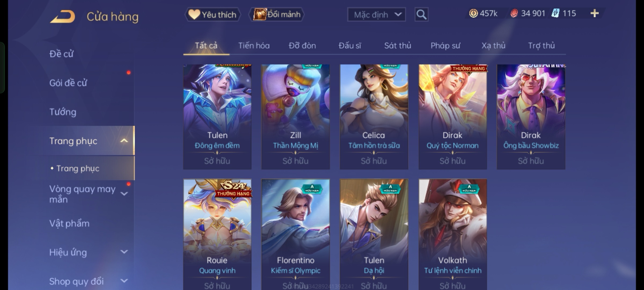Viewport: 644px width, 290px height.
Task: Go to Gói đề cử menu
Action: [x=68, y=83]
